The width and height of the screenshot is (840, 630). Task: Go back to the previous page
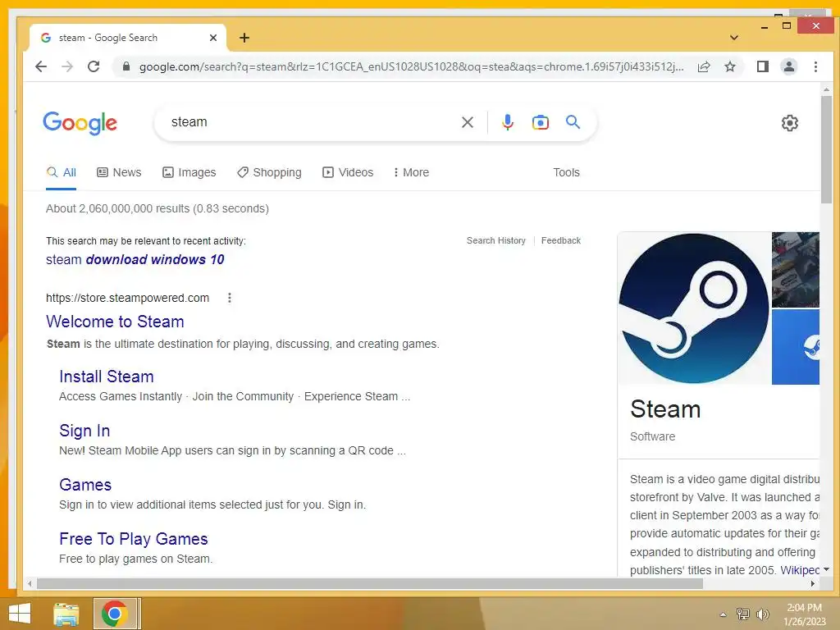pos(41,66)
